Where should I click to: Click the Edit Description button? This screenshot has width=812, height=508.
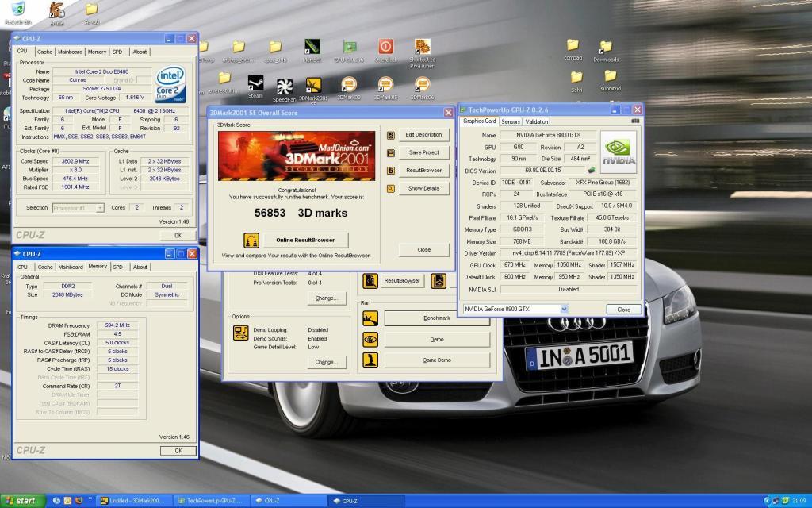click(x=423, y=135)
